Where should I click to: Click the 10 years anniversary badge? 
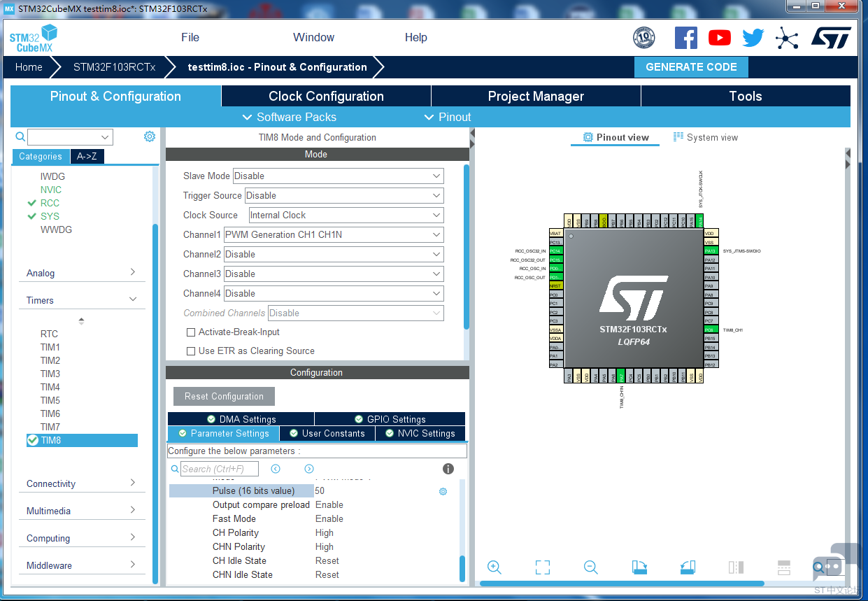(643, 38)
